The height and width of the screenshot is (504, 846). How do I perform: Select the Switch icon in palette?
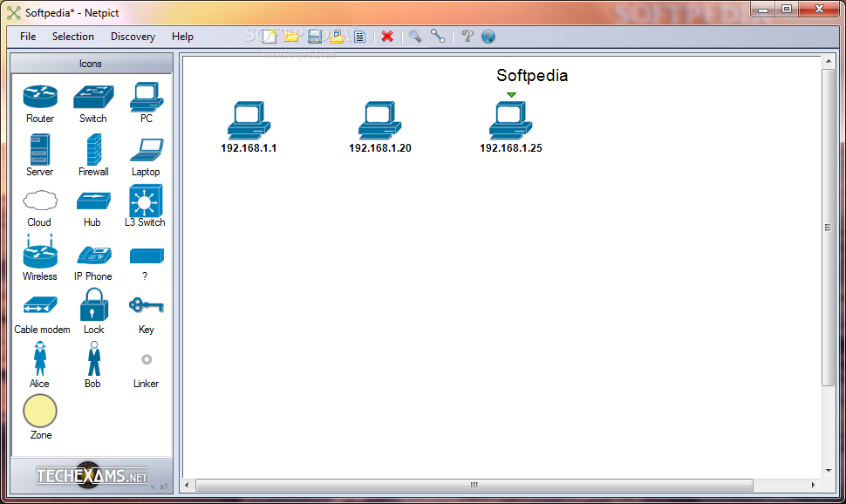click(x=93, y=97)
